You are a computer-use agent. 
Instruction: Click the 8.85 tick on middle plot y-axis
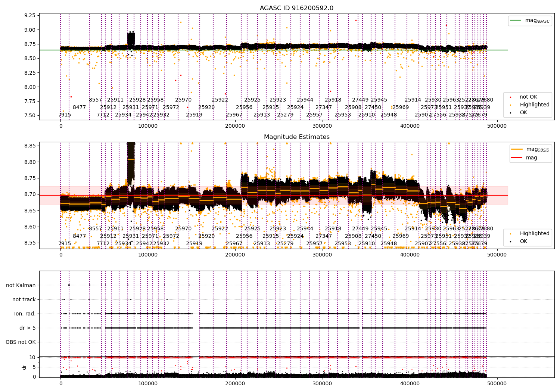(x=29, y=146)
